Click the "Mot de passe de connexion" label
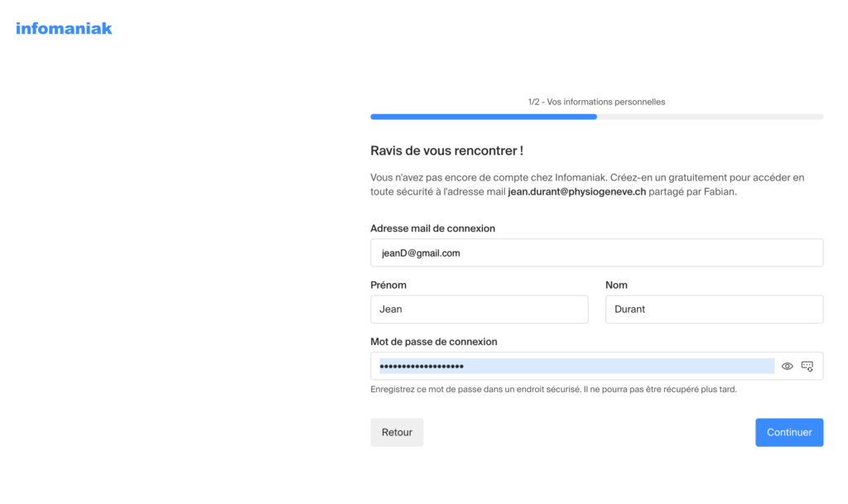Screen dimensions: 848x504 coord(434,341)
